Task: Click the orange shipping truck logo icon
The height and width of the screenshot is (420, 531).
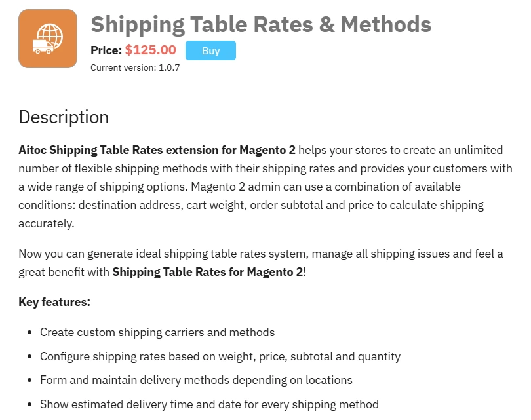Action: 47,37
